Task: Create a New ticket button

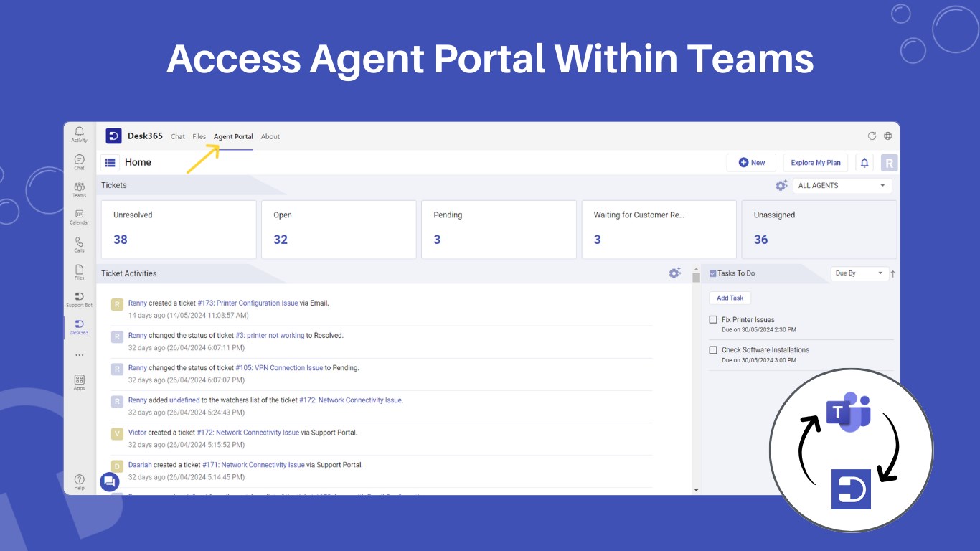Action: coord(751,163)
